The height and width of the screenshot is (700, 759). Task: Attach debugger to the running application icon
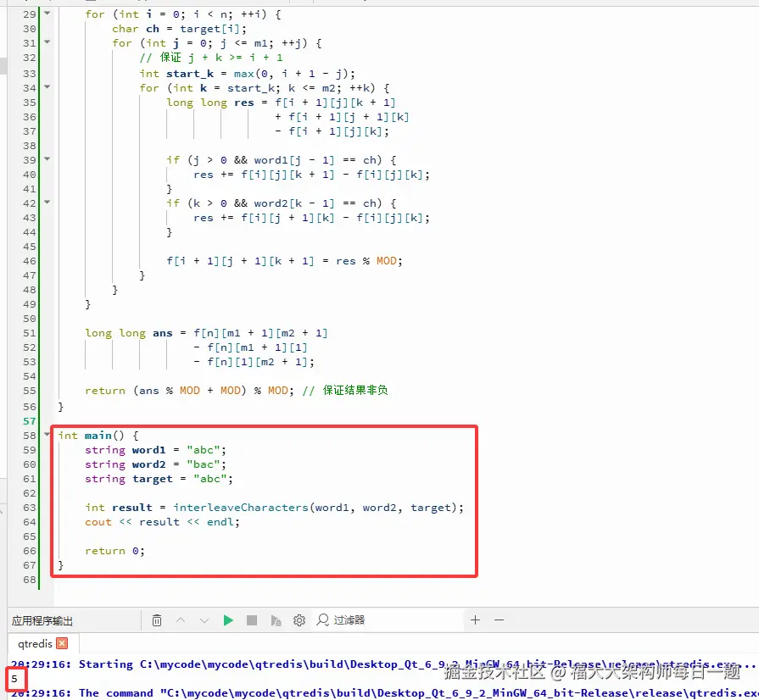pyautogui.click(x=276, y=620)
